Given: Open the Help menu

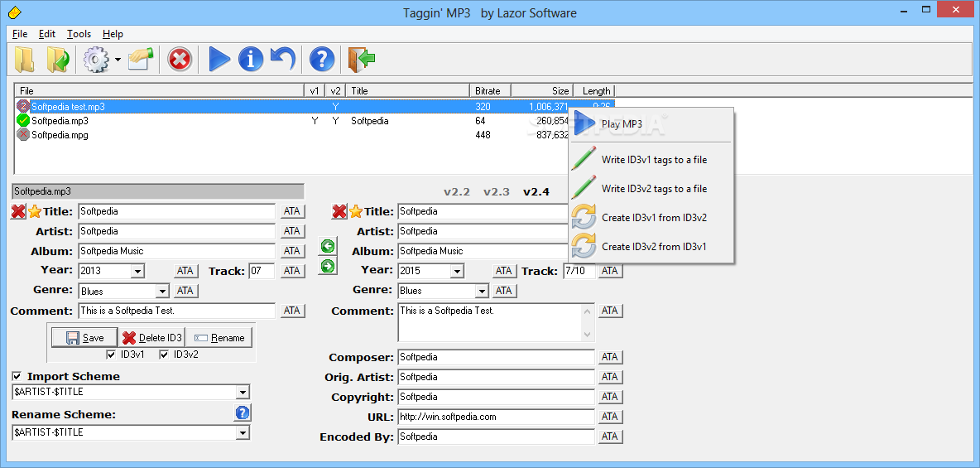Looking at the screenshot, I should pyautogui.click(x=113, y=34).
